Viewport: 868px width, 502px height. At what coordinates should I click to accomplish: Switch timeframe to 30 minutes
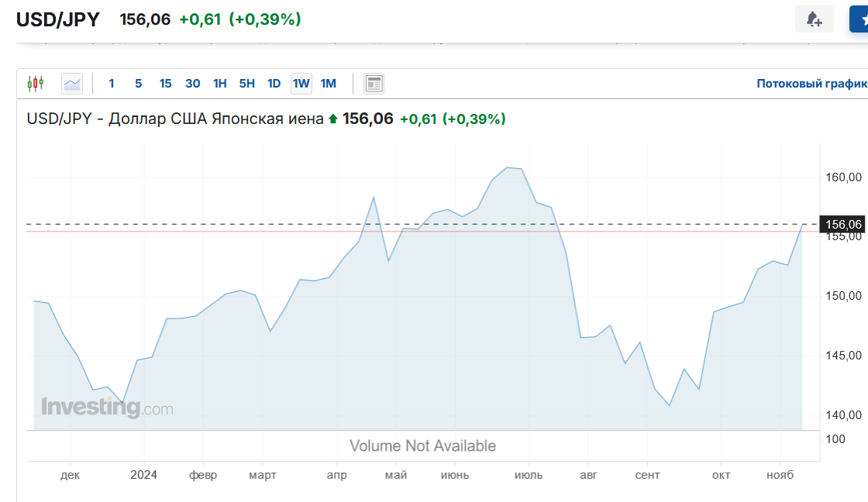point(192,84)
